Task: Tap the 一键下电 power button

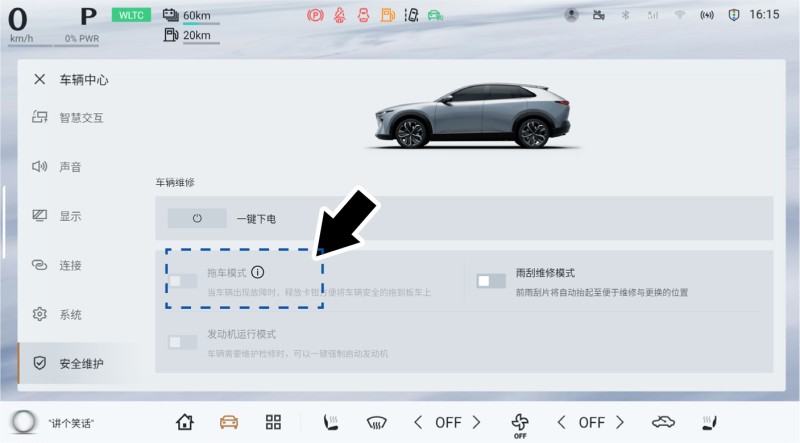Action: click(x=197, y=218)
